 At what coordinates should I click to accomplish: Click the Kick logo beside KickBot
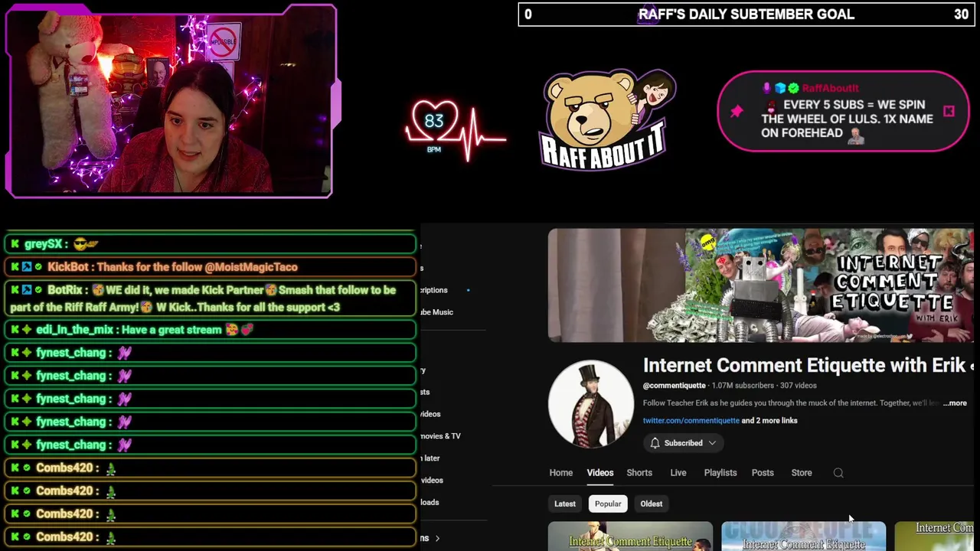[15, 267]
